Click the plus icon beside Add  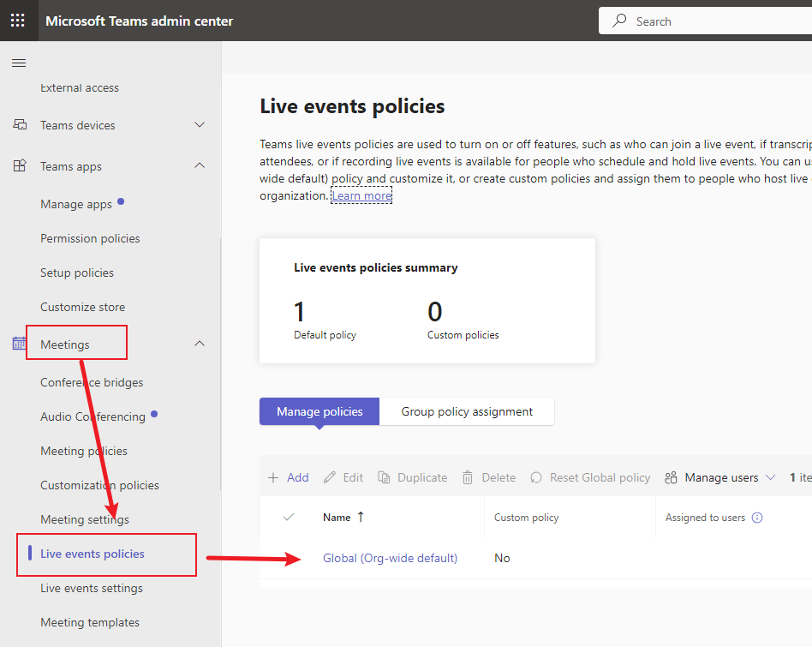(x=273, y=477)
